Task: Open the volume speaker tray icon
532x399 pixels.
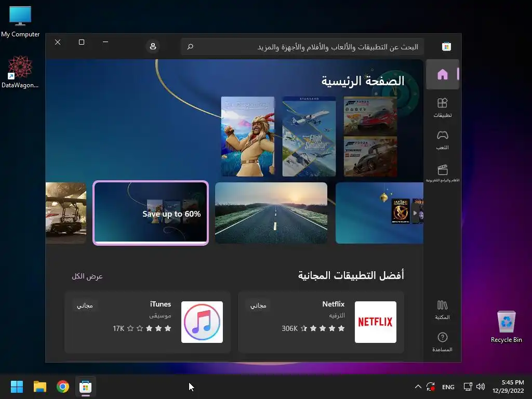Action: 481,387
